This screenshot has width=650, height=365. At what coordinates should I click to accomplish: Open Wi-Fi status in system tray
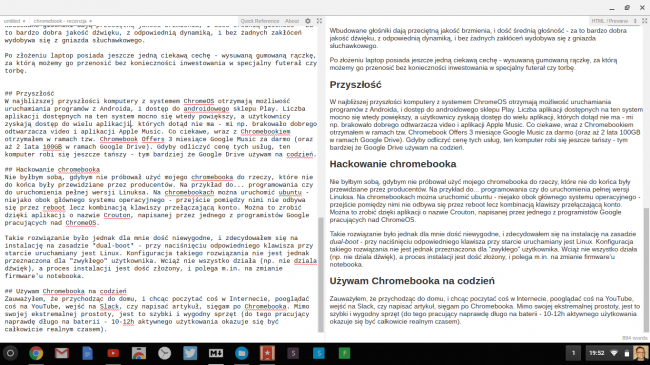point(615,353)
